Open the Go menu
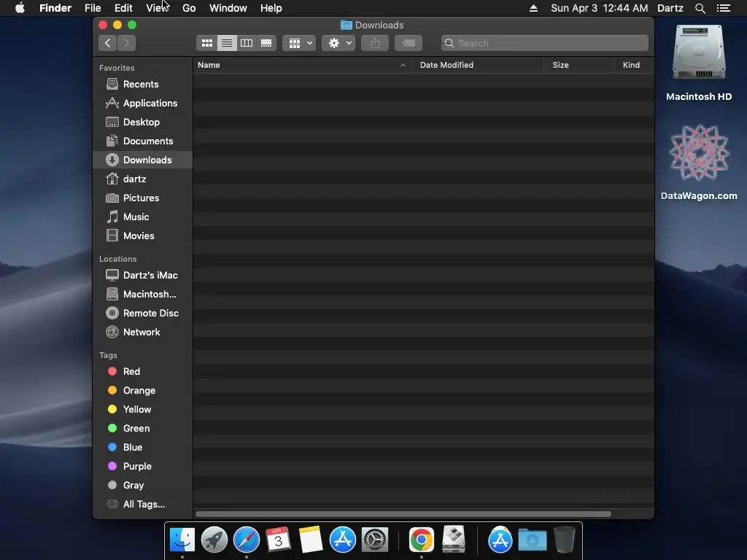747x560 pixels. coord(189,8)
